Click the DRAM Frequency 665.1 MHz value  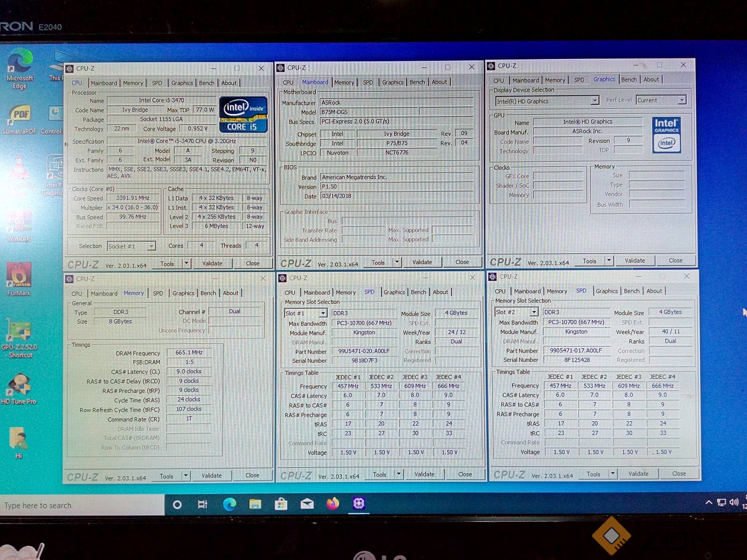(x=189, y=352)
